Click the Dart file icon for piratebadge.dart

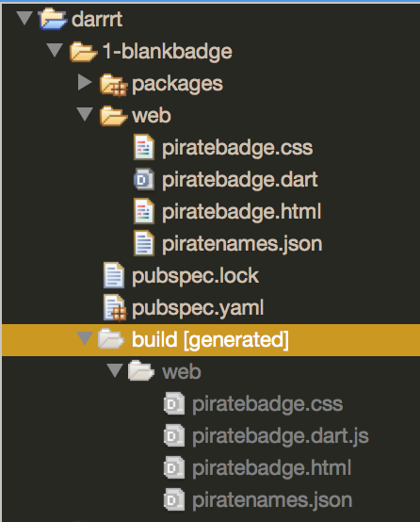click(144, 179)
